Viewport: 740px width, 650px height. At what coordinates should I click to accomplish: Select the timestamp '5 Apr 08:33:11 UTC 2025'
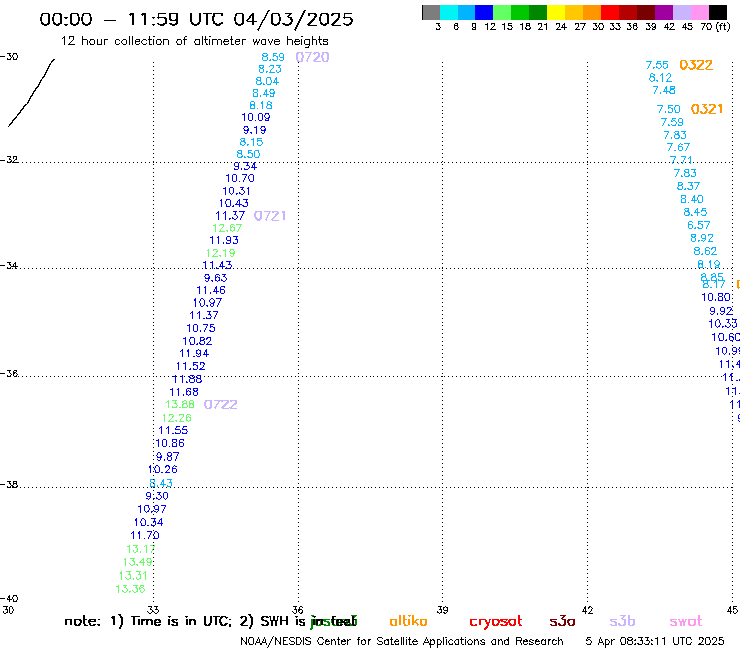(x=655, y=642)
